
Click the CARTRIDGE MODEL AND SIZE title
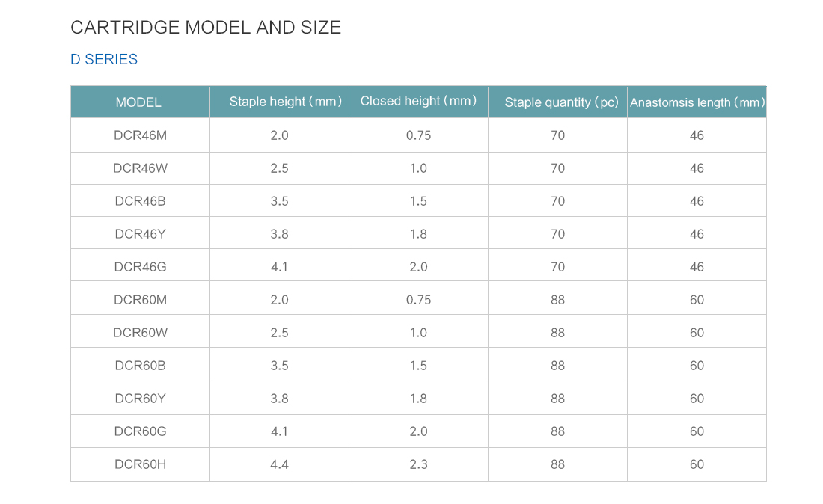coord(206,27)
